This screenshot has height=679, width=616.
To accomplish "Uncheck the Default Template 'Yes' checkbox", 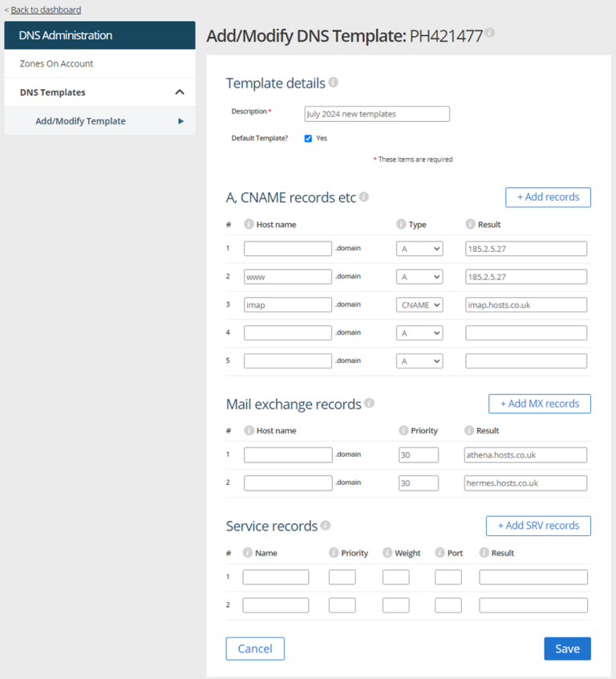I will pyautogui.click(x=307, y=137).
